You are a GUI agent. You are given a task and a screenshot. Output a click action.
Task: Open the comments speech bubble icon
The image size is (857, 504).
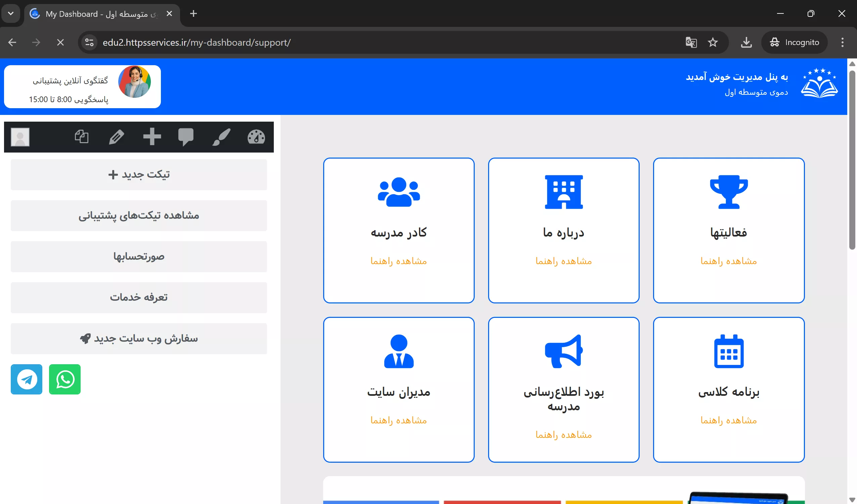(186, 137)
